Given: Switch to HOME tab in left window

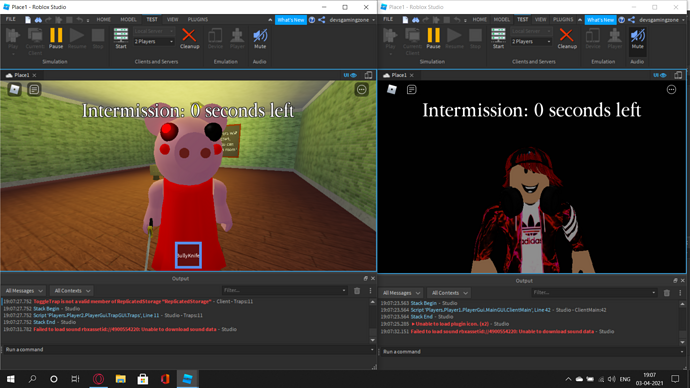Looking at the screenshot, I should coord(103,19).
